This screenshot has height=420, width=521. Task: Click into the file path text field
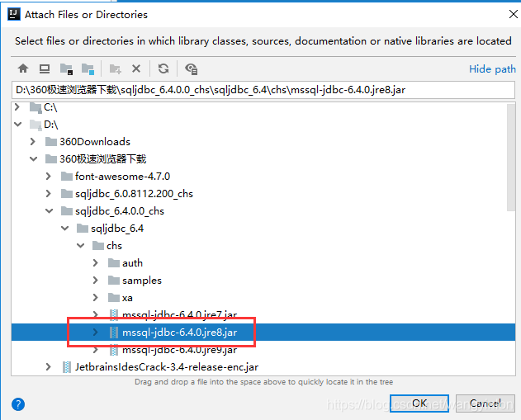pyautogui.click(x=263, y=90)
